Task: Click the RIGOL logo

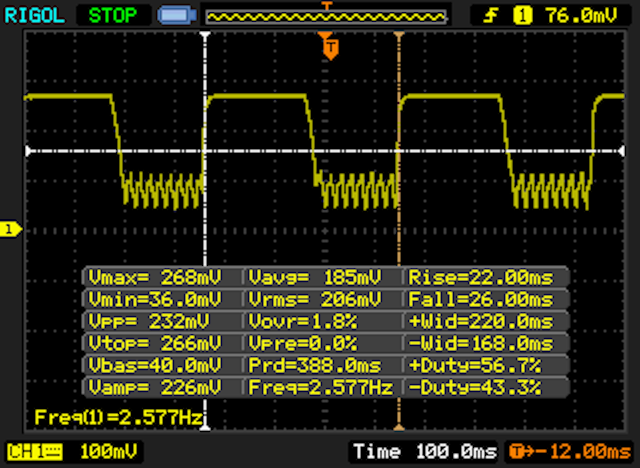Action: tap(34, 16)
